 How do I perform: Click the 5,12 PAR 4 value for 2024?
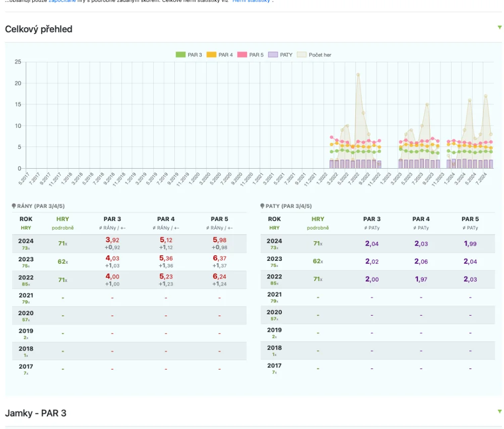166,240
